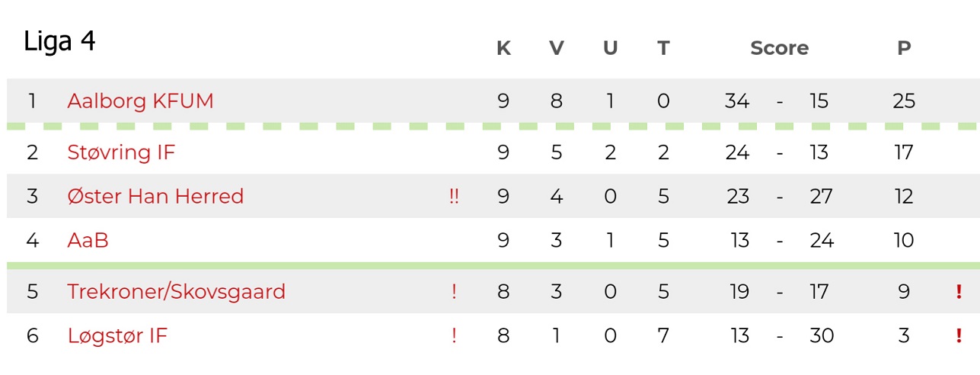Click the thin exclamation mark after Trekroner/Skovsgaard's name
980x375 pixels.
(x=454, y=292)
